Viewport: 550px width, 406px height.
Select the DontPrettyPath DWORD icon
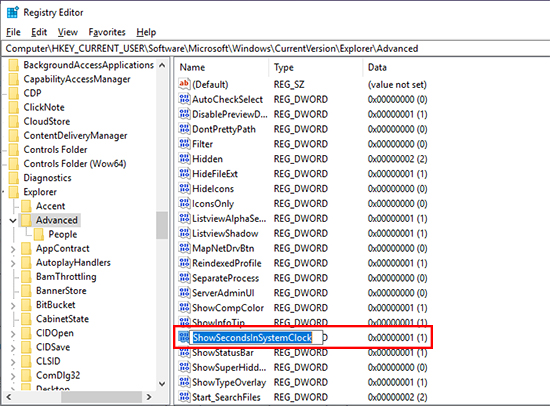[184, 129]
